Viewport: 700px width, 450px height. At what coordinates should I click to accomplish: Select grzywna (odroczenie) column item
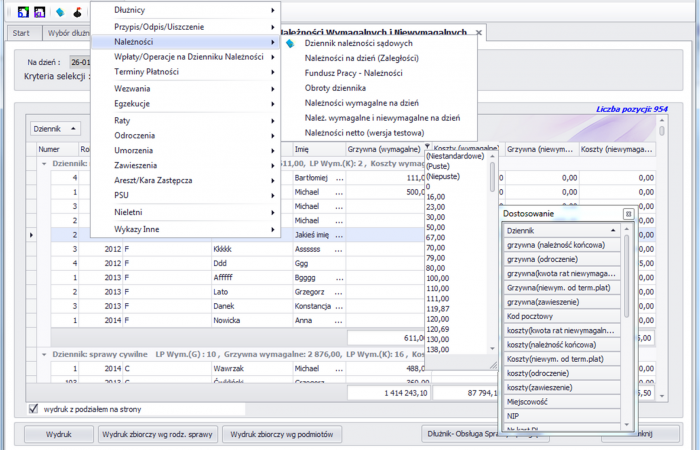(x=562, y=259)
